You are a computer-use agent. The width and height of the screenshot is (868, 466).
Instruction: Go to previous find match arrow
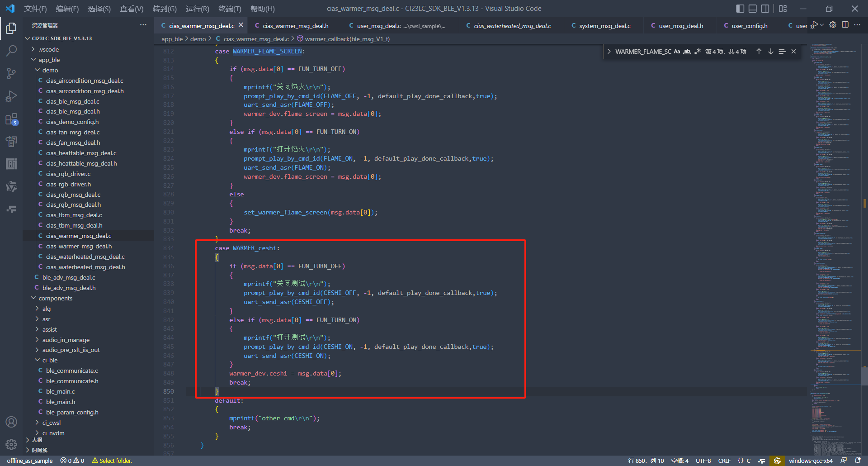tap(759, 52)
